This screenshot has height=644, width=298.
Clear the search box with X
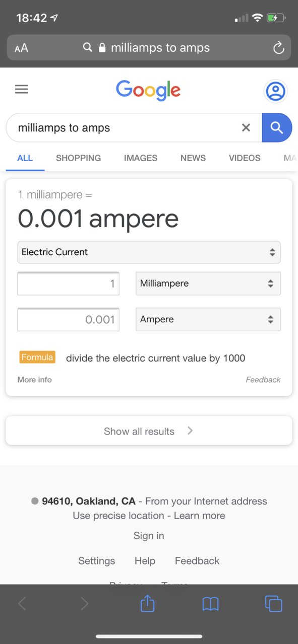pos(246,128)
